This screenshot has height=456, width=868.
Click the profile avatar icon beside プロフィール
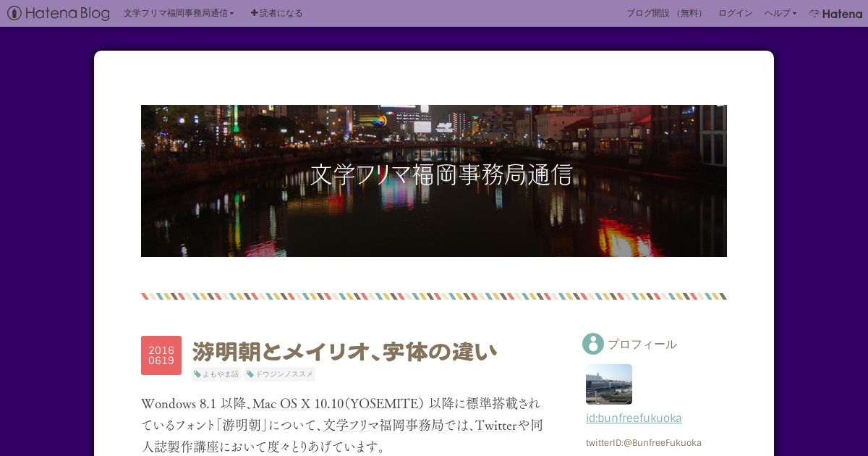(593, 344)
